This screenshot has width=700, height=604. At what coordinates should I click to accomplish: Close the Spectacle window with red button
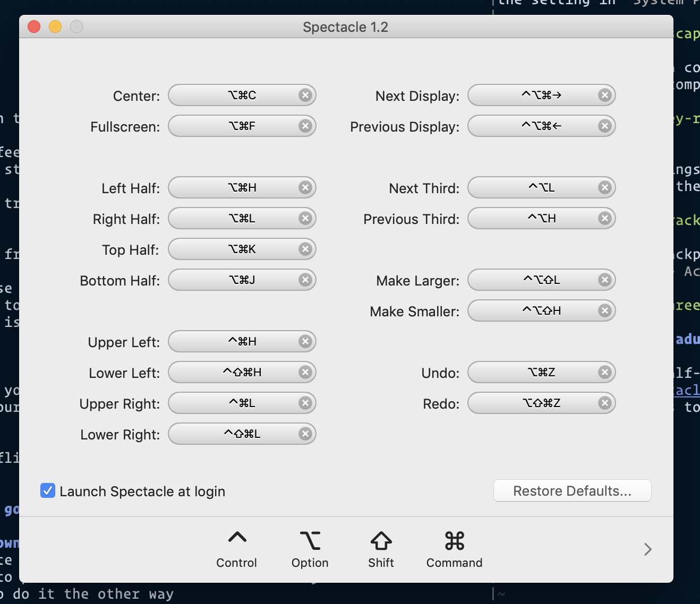tap(34, 27)
